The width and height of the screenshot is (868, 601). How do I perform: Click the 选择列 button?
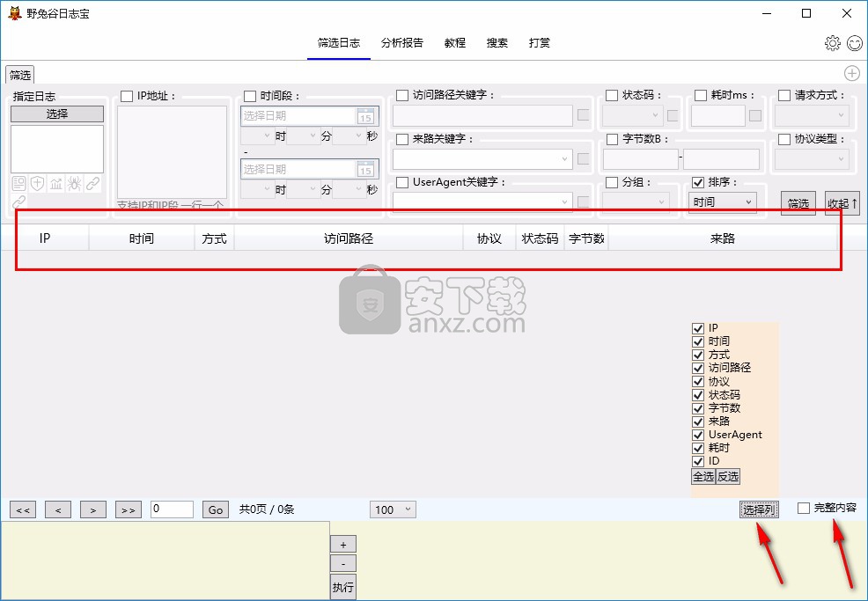coord(759,509)
